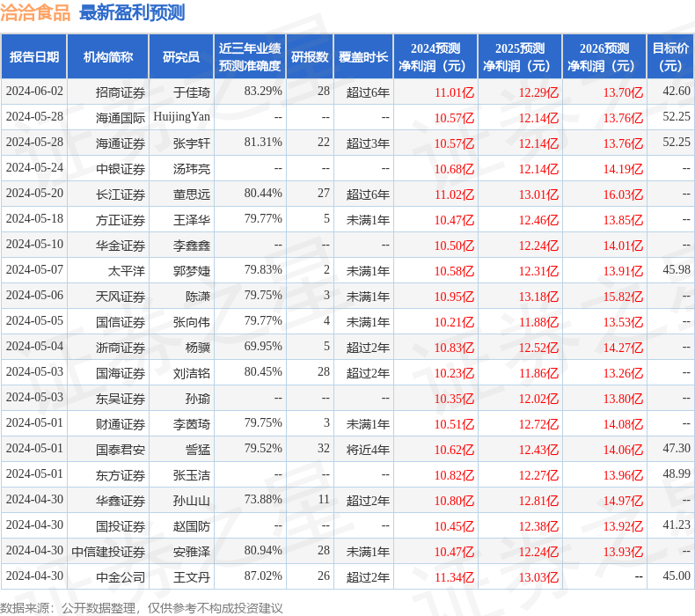Image resolution: width=695 pixels, height=616 pixels.
Task: Select the 最新盈利预测 heading
Action: (x=132, y=12)
